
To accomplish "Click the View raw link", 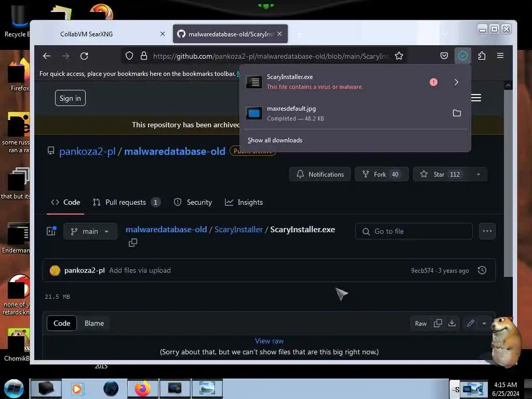I will point(270,341).
